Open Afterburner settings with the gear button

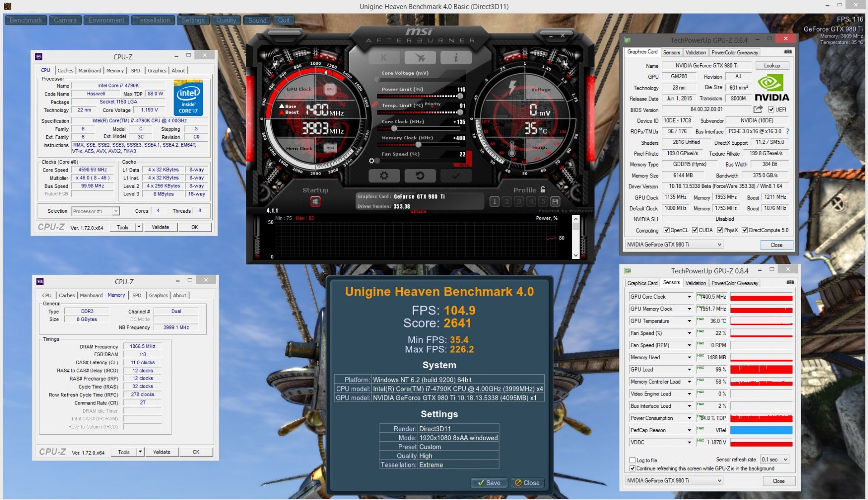point(384,176)
